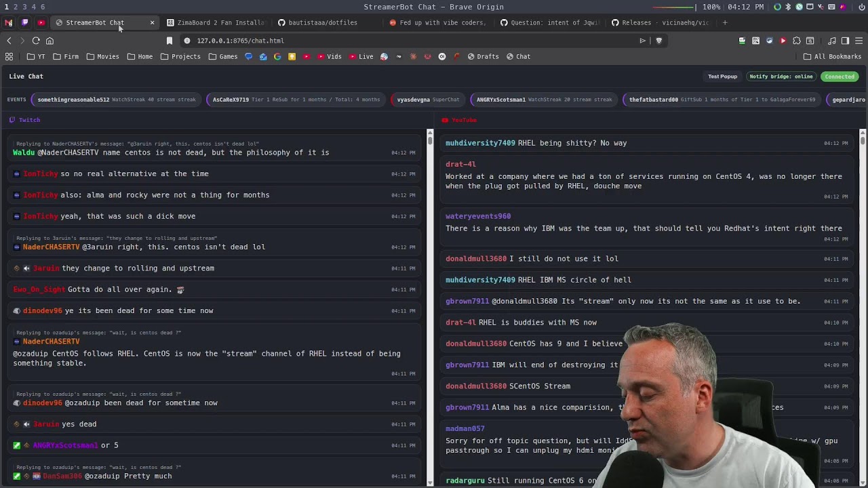Switch to Fed up with vibe coders tab
The width and height of the screenshot is (868, 488).
pos(437,22)
